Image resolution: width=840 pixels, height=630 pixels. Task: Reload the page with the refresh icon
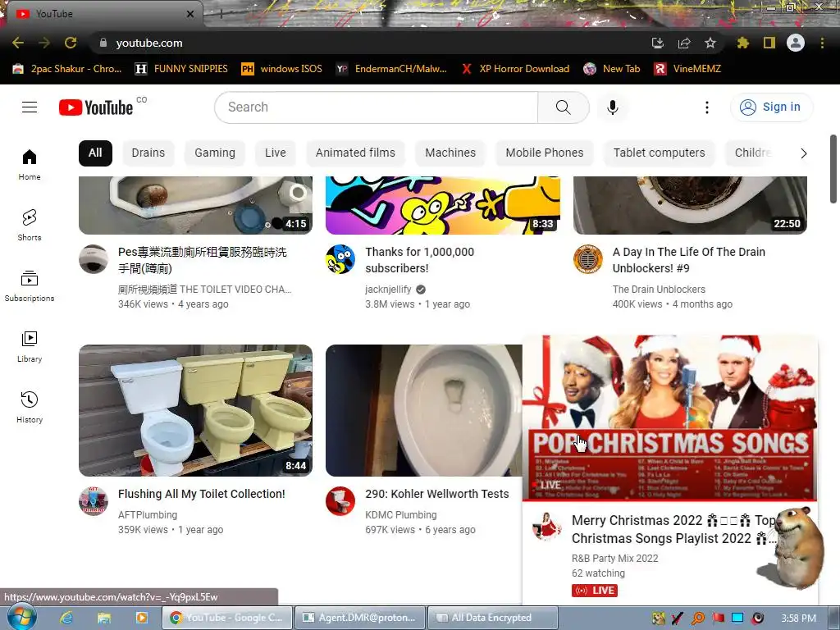point(71,43)
